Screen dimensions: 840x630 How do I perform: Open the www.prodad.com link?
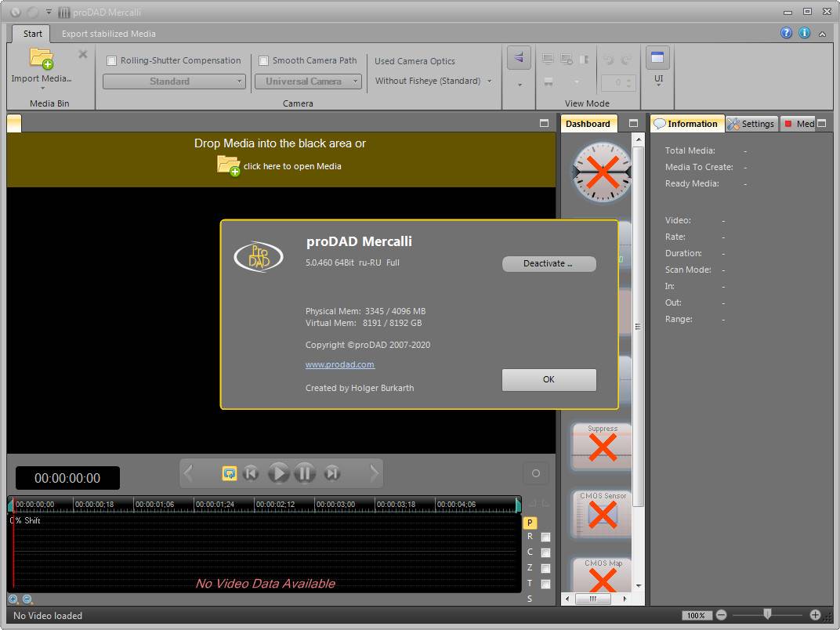coord(339,365)
